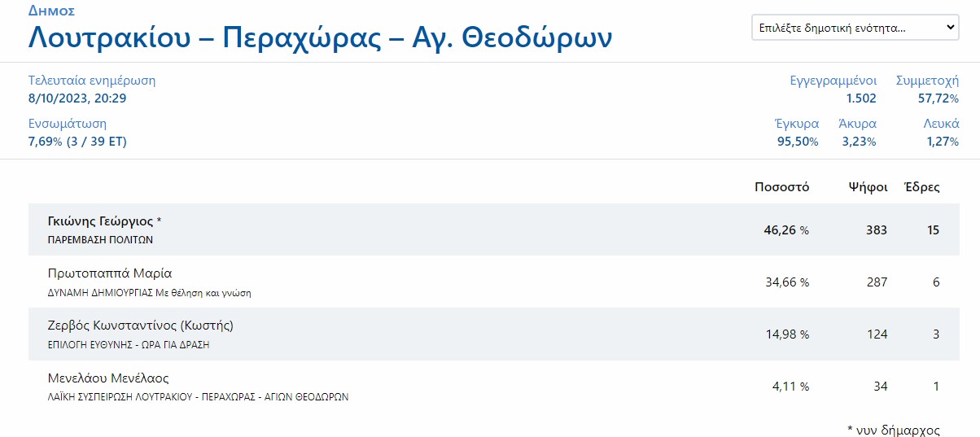Click the Τελευταία ενημέρωση timestamp

coord(77,98)
